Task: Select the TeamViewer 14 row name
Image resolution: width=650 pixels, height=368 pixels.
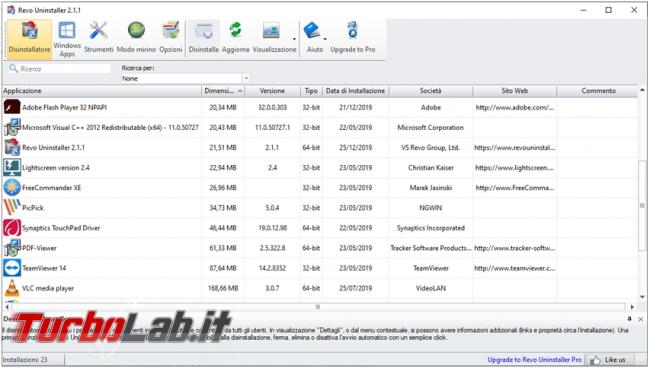Action: click(x=44, y=268)
